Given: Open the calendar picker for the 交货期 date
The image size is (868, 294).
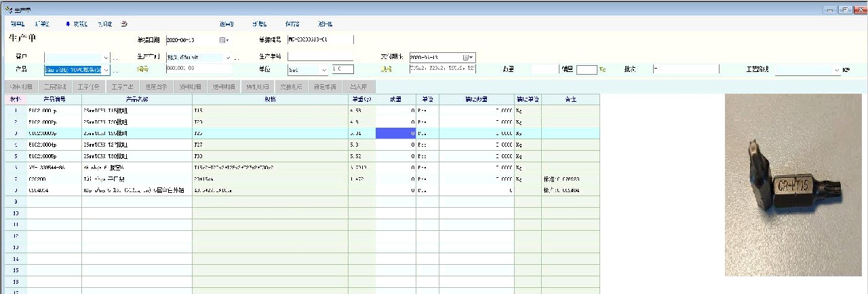Looking at the screenshot, I should coord(468,57).
